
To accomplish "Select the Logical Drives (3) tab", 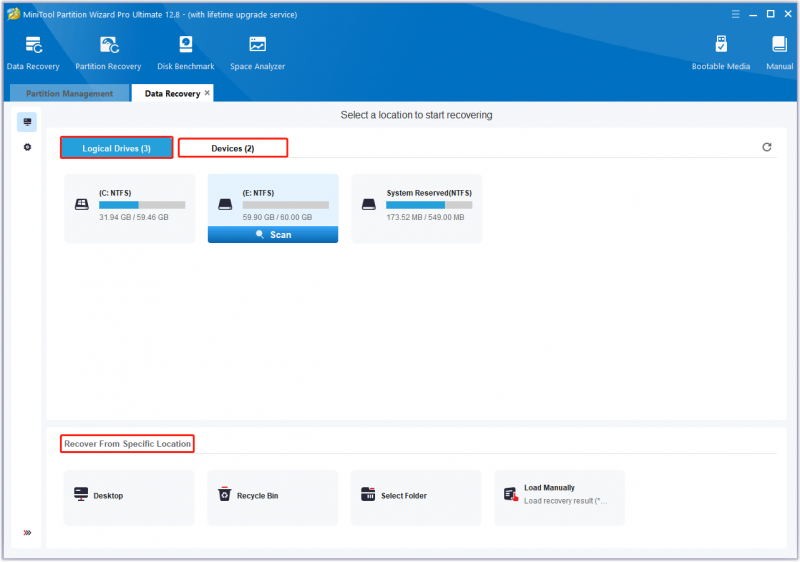I will point(116,148).
